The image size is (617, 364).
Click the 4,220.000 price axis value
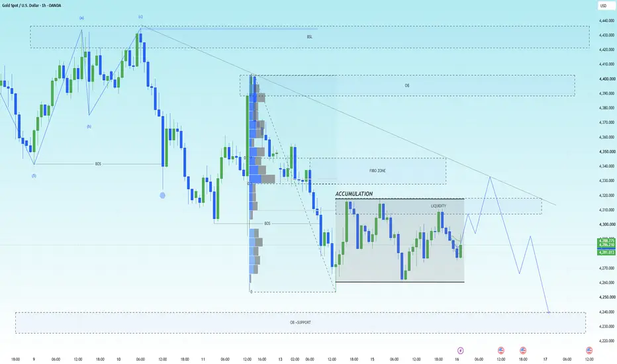pos(606,341)
